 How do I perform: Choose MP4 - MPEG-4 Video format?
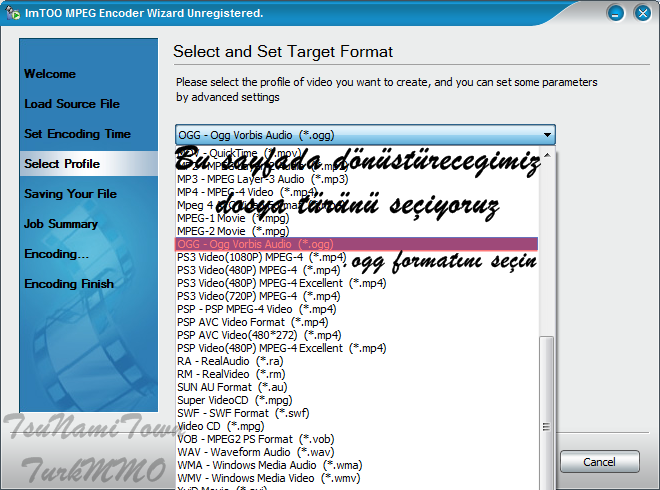coord(357,192)
